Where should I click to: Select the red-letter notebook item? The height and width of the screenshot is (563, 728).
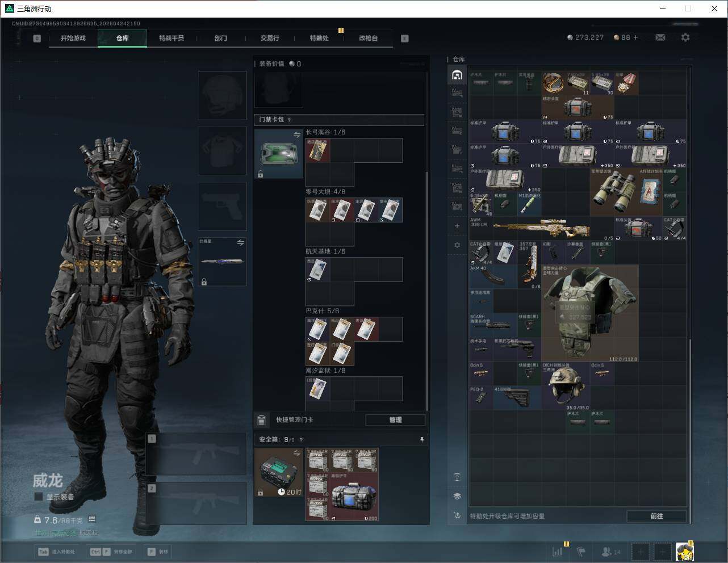tap(650, 192)
